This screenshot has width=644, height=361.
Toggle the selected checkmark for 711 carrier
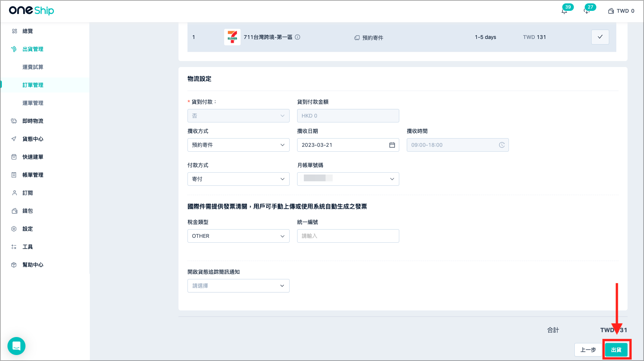point(600,37)
